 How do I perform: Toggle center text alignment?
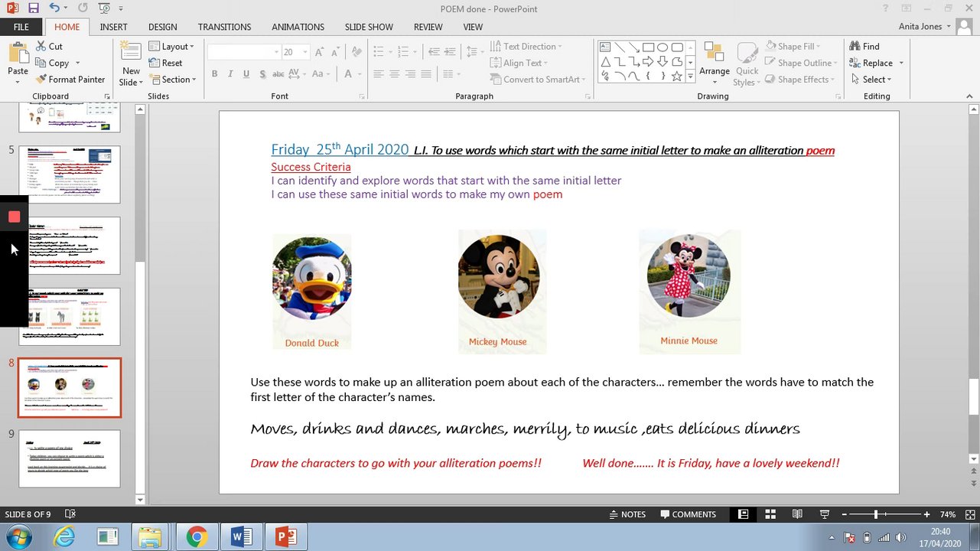(395, 74)
